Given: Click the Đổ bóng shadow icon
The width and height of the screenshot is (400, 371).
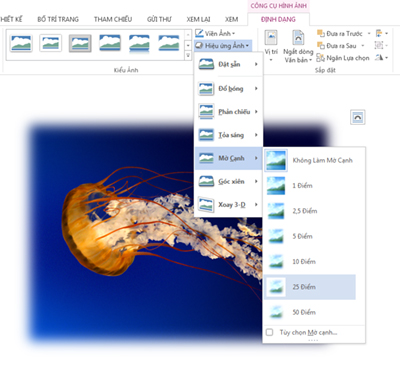Looking at the screenshot, I should tap(206, 88).
